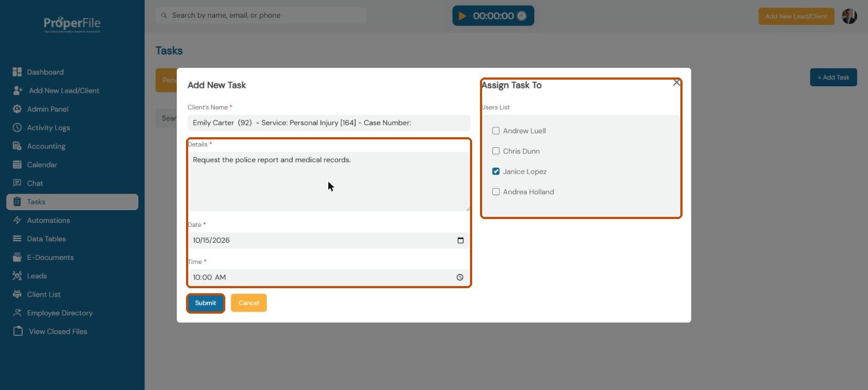Image resolution: width=868 pixels, height=390 pixels.
Task: Click the top Add New Lead/Client button
Action: 796,16
